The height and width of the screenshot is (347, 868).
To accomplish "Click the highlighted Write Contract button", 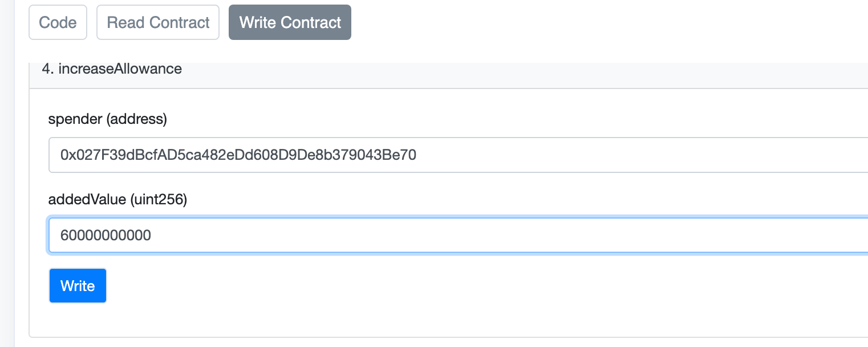I will coord(290,23).
